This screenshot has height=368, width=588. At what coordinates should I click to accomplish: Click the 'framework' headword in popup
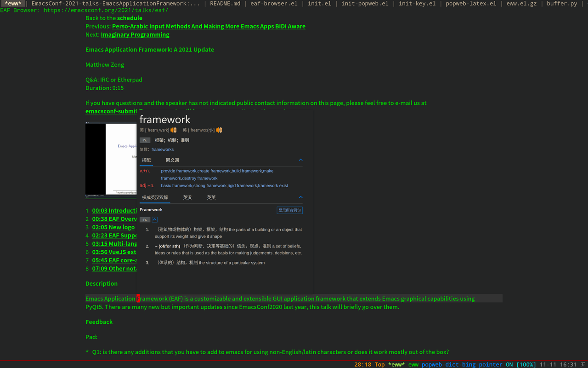(x=164, y=120)
